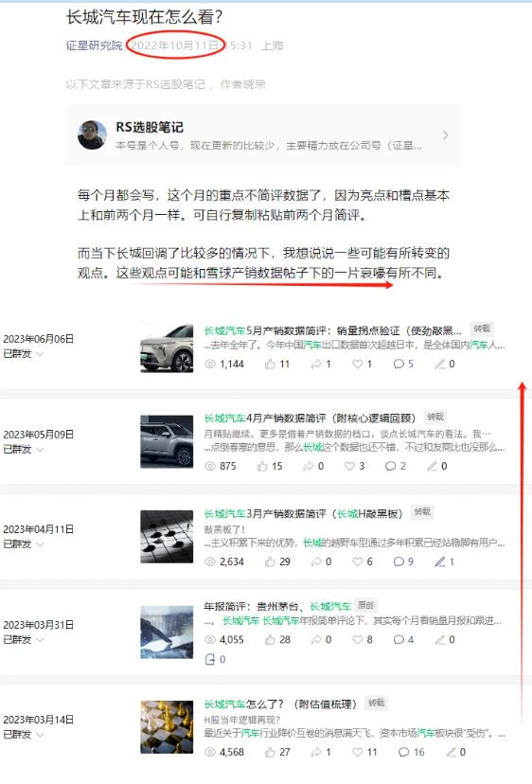Click the chess pieces thumbnail image
Viewport: 532px width, 784px height.
(167, 727)
